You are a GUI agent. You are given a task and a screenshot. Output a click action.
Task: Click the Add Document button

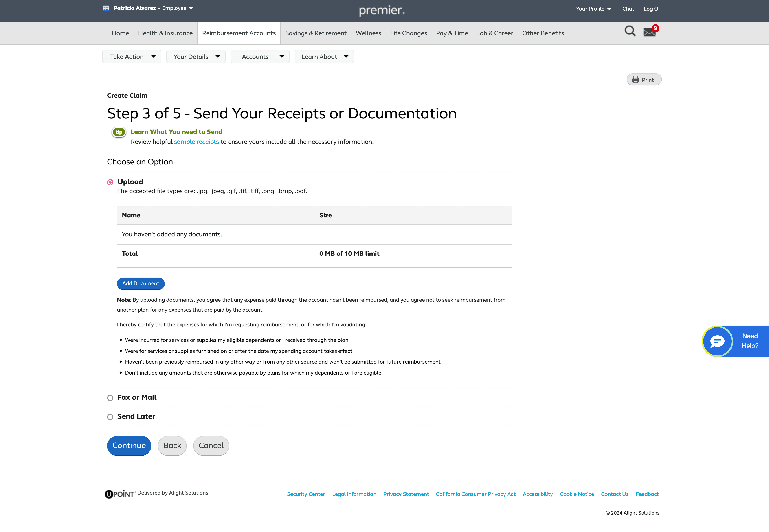(141, 283)
